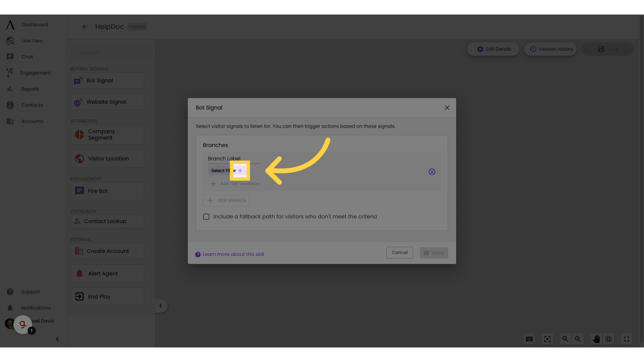Image resolution: width=644 pixels, height=362 pixels.
Task: Add a NEW BRANCH
Action: tap(226, 200)
